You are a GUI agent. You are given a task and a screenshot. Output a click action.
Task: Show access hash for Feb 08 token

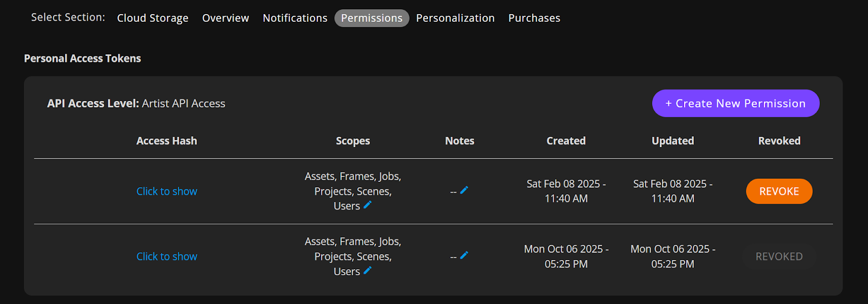tap(167, 191)
